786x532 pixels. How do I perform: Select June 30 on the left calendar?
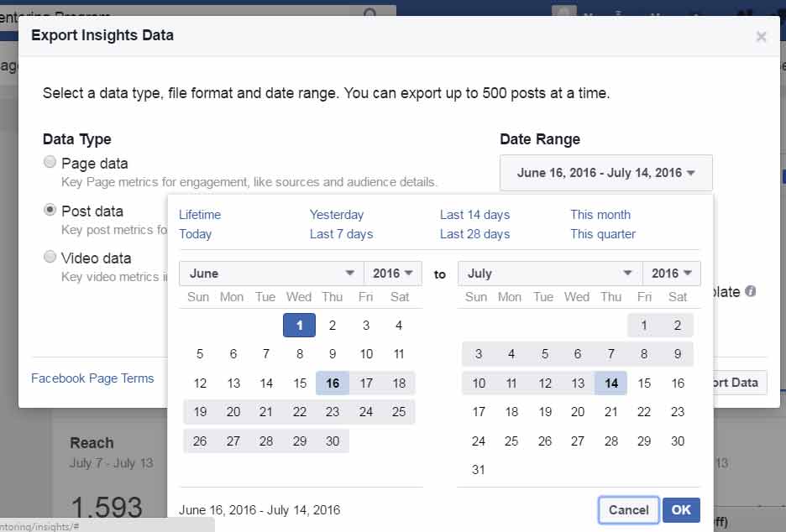[x=333, y=441]
